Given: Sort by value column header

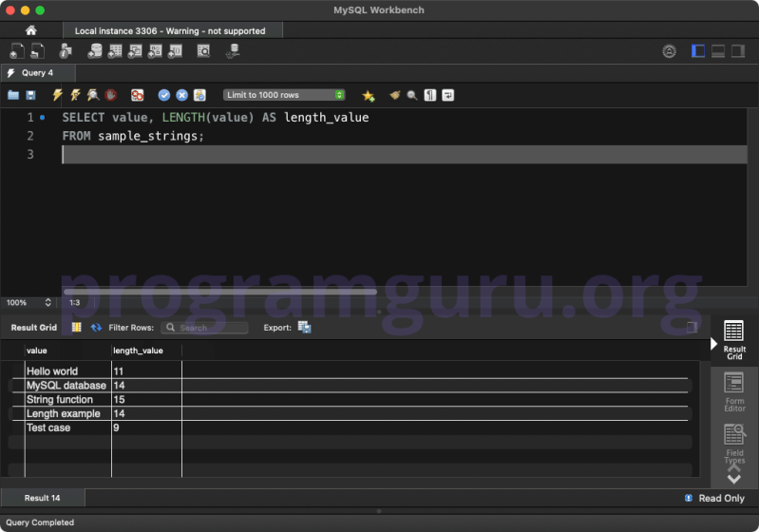Looking at the screenshot, I should click(x=67, y=351).
